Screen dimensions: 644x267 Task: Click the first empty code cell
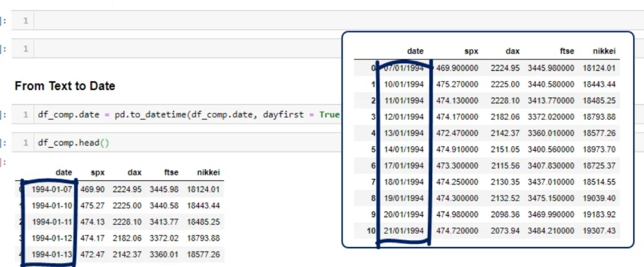click(328, 21)
